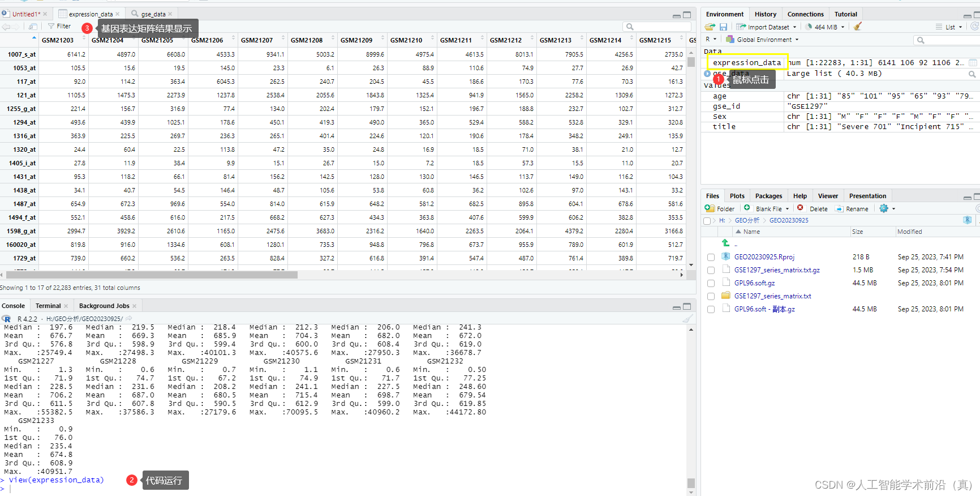Close the Untitled1 source tab
Screen dimensions: 980x496
(45, 14)
